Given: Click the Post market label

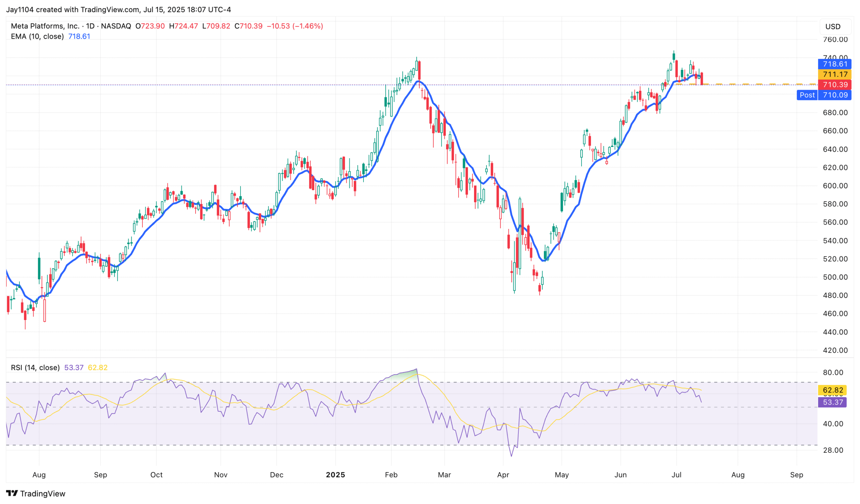Looking at the screenshot, I should [807, 95].
